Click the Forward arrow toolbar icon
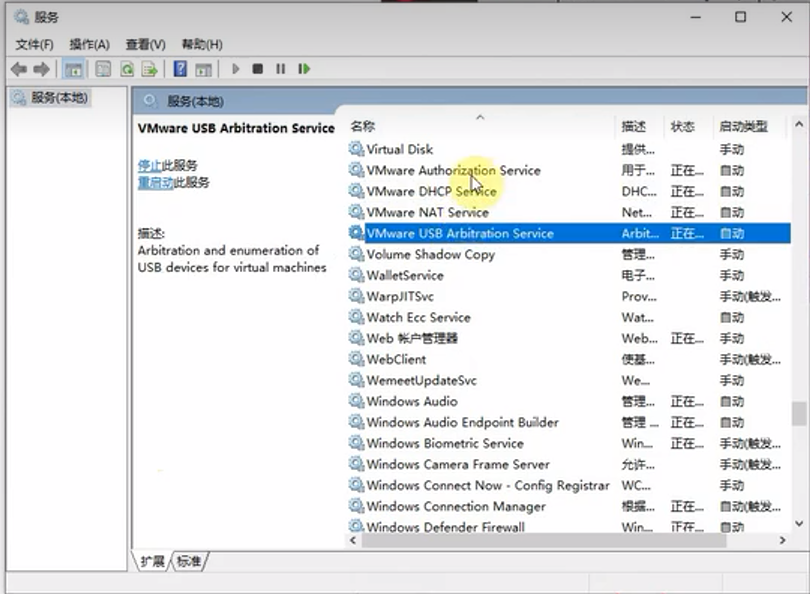This screenshot has height=594, width=810. coord(42,69)
